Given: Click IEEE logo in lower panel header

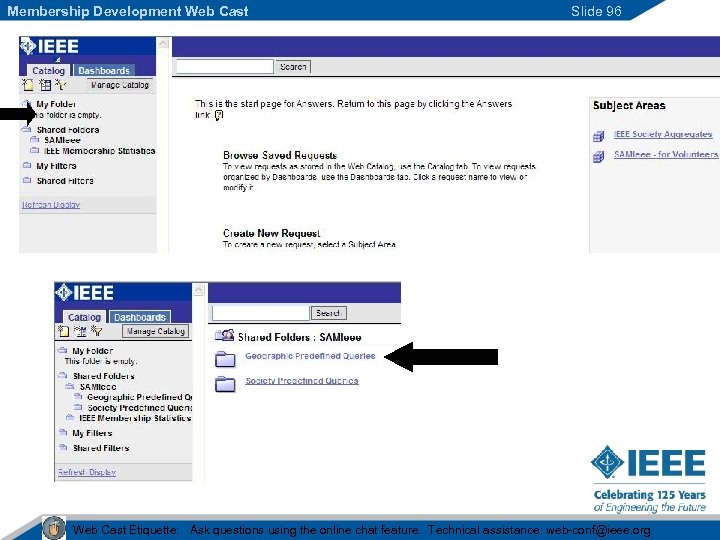Looking at the screenshot, I should coord(85,292).
